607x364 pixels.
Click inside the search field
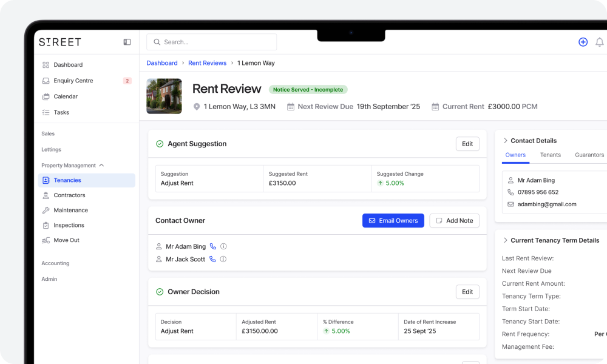point(211,42)
